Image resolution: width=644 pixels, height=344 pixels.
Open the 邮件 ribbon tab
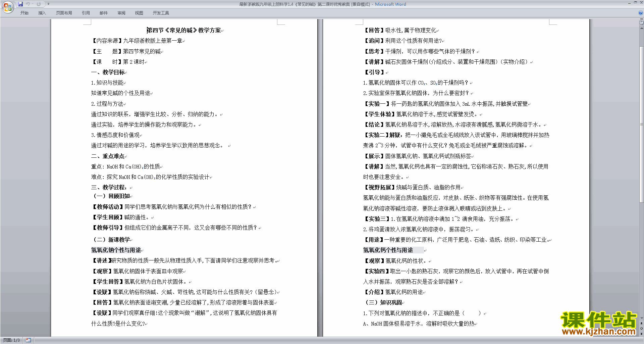point(104,13)
